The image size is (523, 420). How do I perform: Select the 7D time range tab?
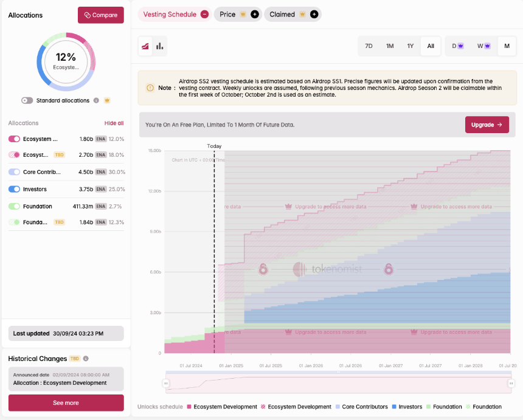tap(369, 46)
